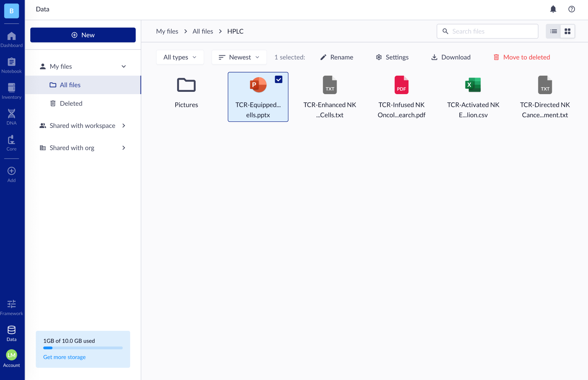Viewport: 588px width, 380px height.
Task: Click the New button
Action: pos(83,35)
